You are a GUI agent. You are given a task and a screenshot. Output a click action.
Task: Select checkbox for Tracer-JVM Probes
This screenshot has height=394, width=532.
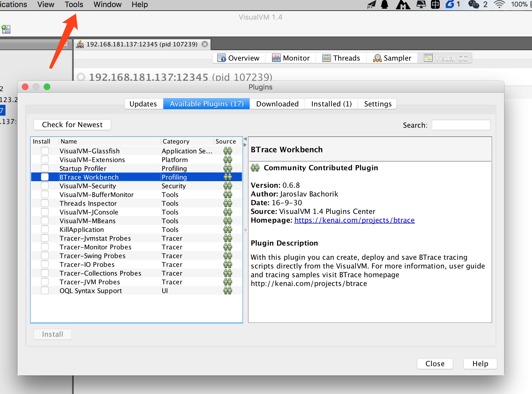[x=45, y=282]
